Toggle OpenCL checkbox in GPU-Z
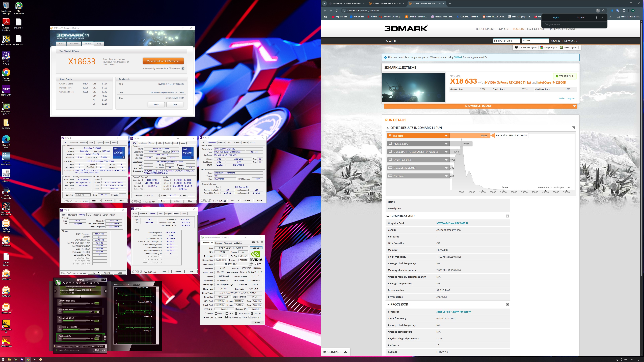The height and width of the screenshot is (362, 644). (x=216, y=313)
